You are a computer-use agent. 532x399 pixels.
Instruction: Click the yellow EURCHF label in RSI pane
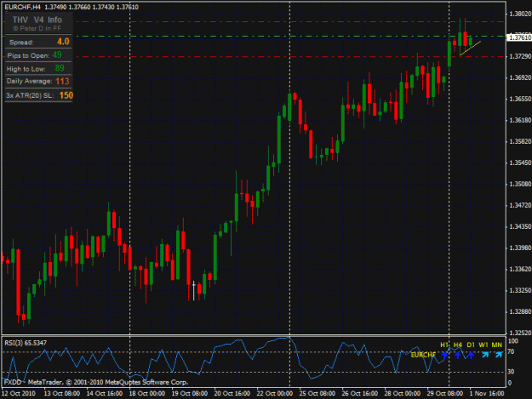coord(423,355)
